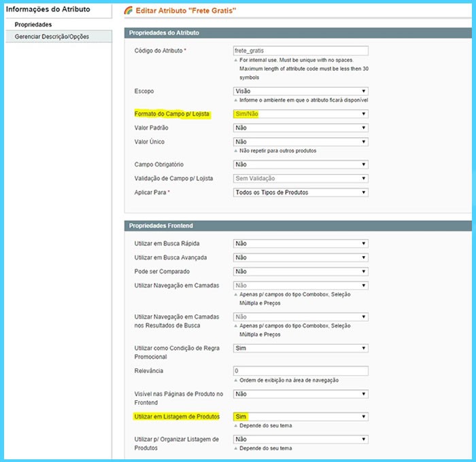
Task: Click the Formato do Campo p/ Lojista label
Action: pyautogui.click(x=172, y=114)
